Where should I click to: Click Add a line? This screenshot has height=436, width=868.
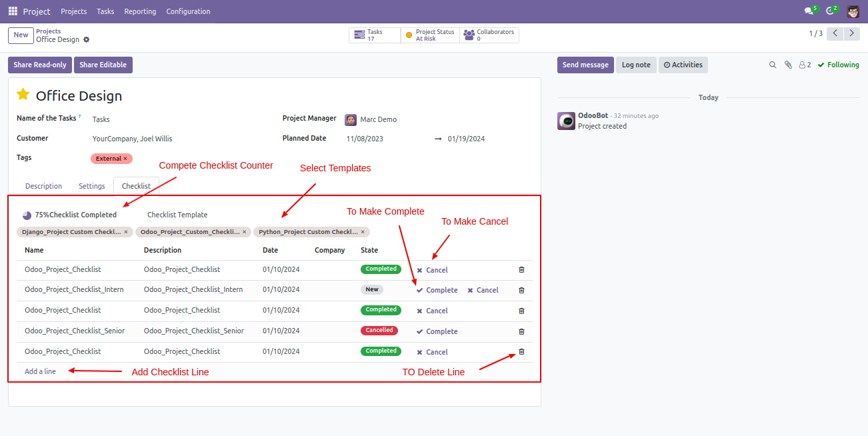tap(40, 371)
